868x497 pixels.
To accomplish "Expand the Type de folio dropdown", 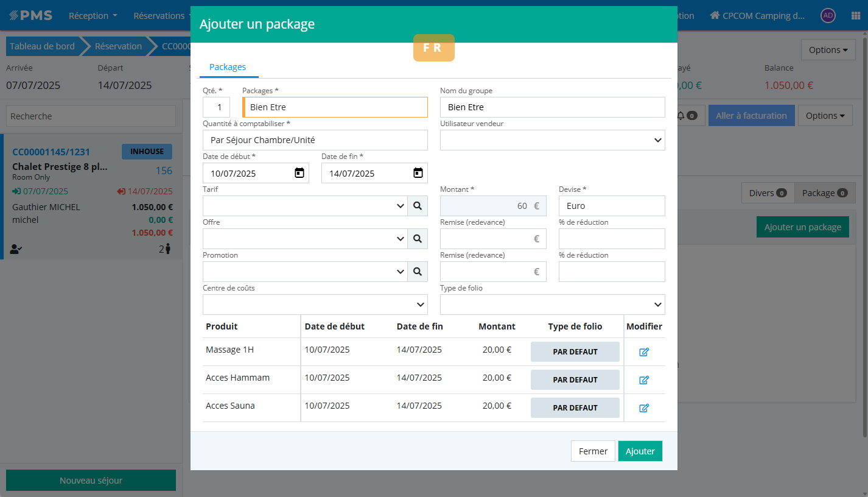I will coord(552,305).
